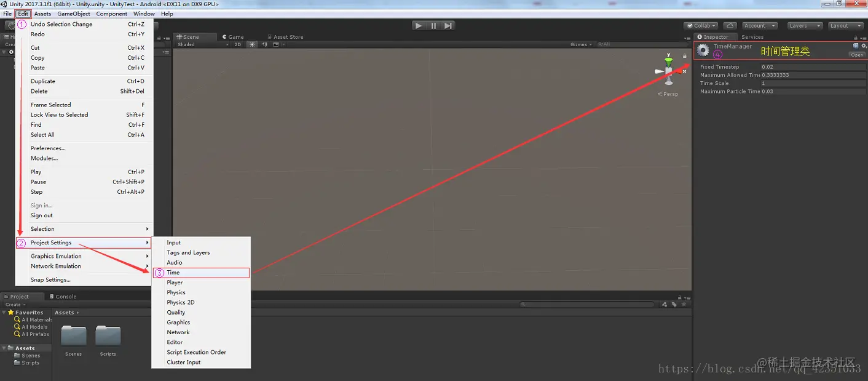Switch to the Console tab
This screenshot has width=868, height=381.
tap(63, 297)
